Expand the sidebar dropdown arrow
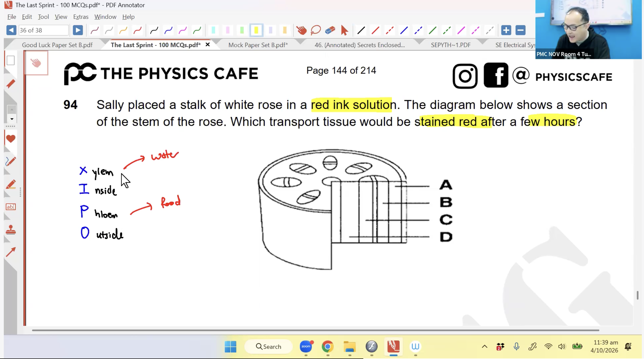Viewport: 644px width, 359px height. [12, 119]
